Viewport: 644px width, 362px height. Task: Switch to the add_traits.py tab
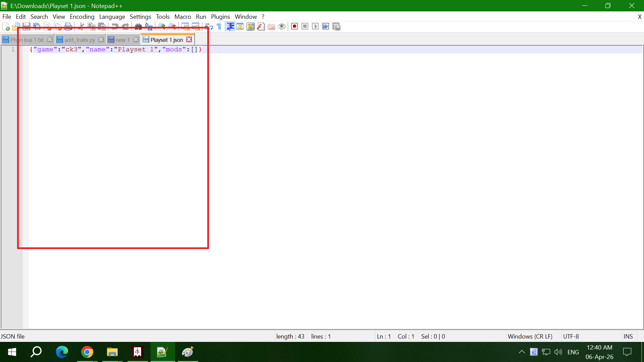(80, 40)
